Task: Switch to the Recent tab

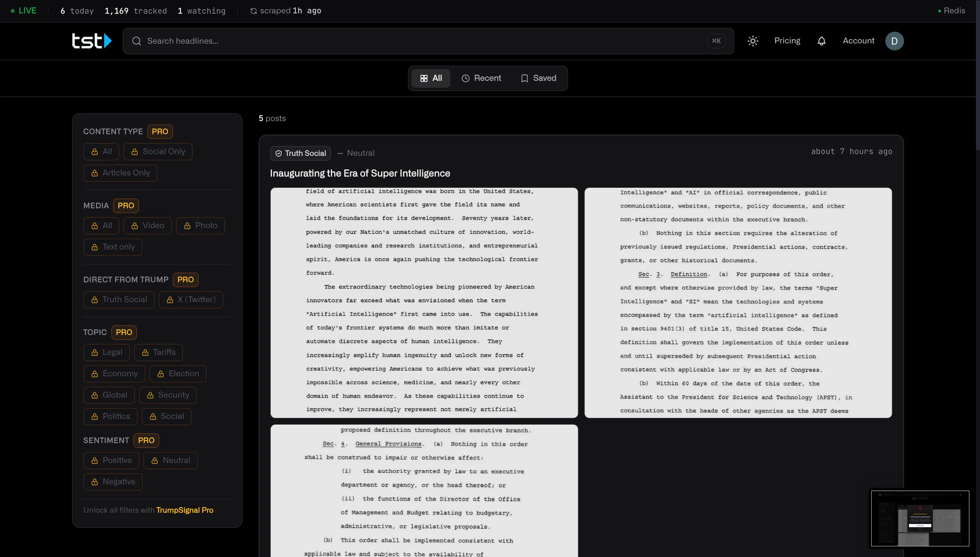Action: tap(481, 78)
